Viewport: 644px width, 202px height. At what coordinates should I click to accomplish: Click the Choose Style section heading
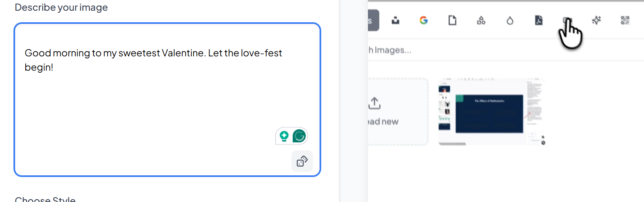(45, 199)
